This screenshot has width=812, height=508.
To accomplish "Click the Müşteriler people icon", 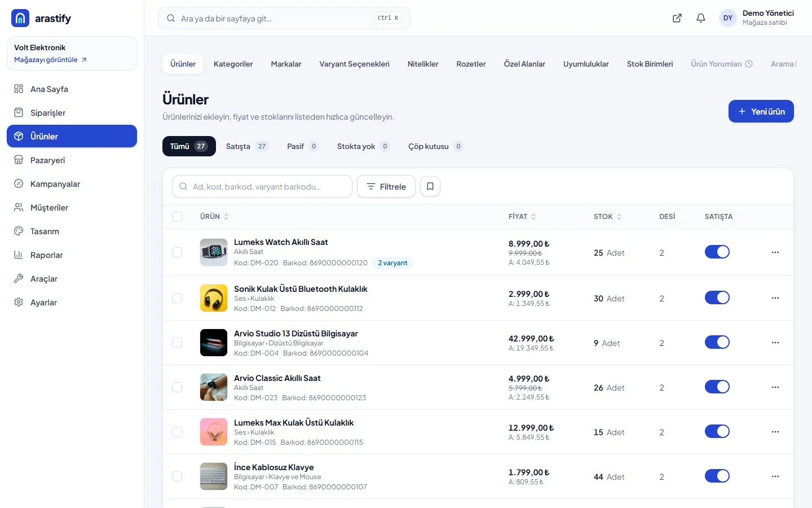I will click(x=19, y=207).
